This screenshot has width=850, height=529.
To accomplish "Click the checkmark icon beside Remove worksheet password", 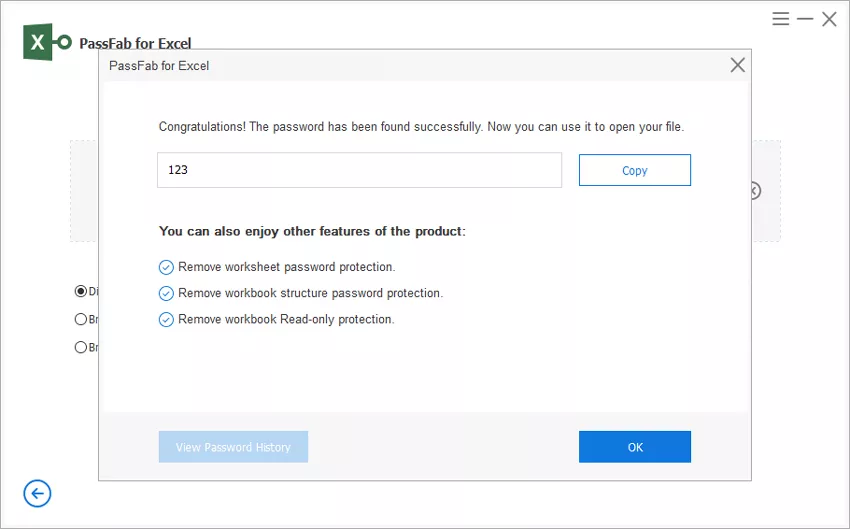I will pyautogui.click(x=166, y=267).
